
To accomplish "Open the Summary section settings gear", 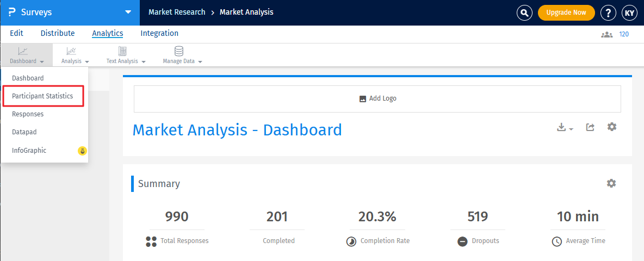I will (611, 183).
